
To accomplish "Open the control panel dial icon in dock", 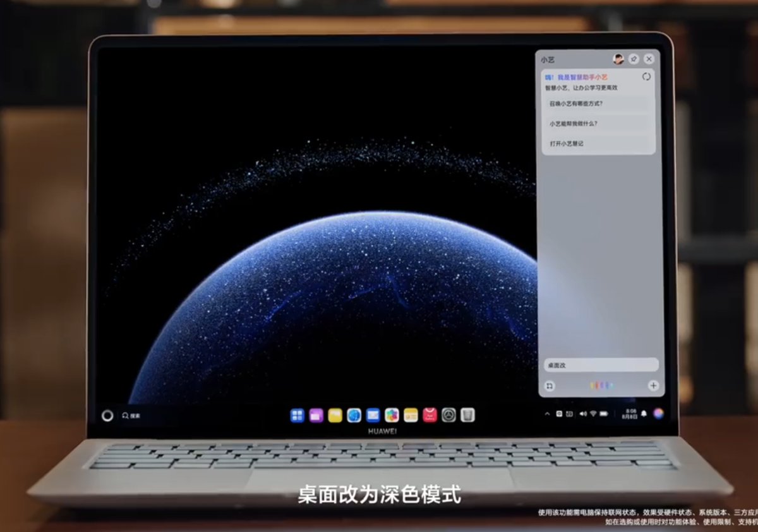I will pyautogui.click(x=449, y=416).
